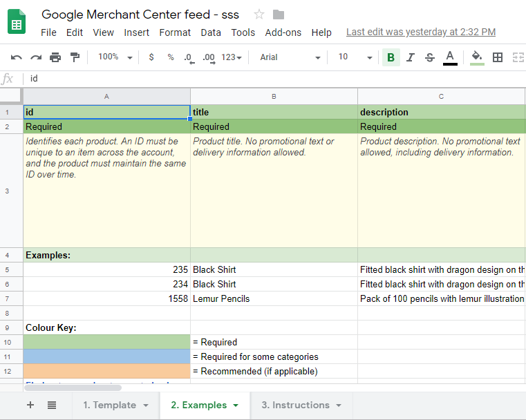Toggle strikethrough formatting
The height and width of the screenshot is (420, 526).
point(430,57)
